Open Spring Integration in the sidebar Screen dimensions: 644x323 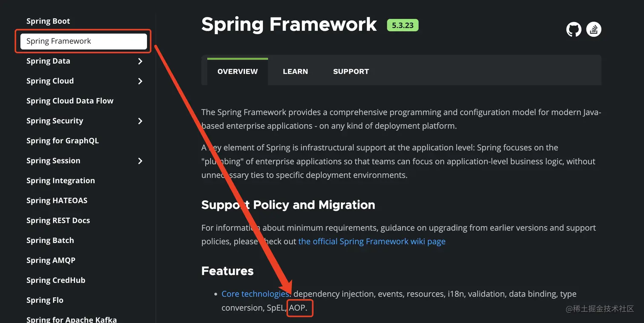point(60,181)
